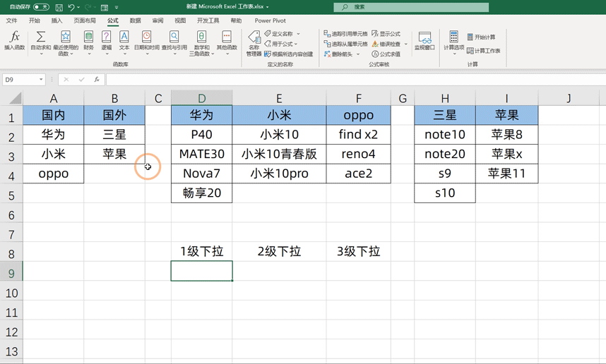Click the 删除箭头 remove arrows icon

[327, 54]
